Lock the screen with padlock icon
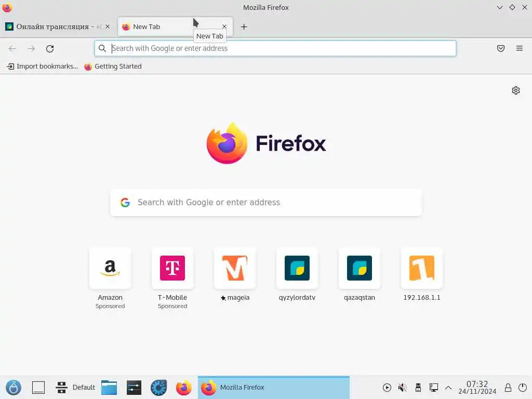532x399 pixels. [508, 388]
